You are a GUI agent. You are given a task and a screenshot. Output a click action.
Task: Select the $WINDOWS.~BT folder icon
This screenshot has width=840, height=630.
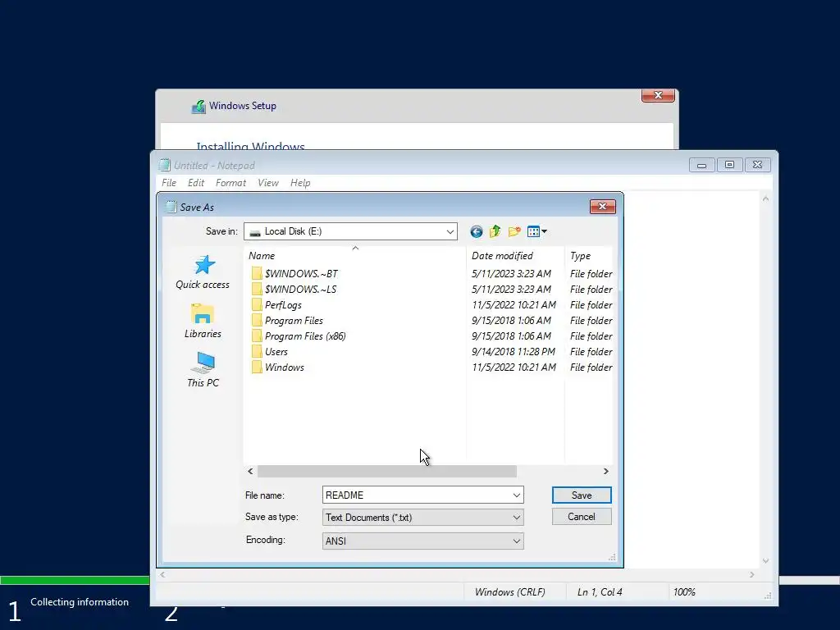(x=257, y=274)
